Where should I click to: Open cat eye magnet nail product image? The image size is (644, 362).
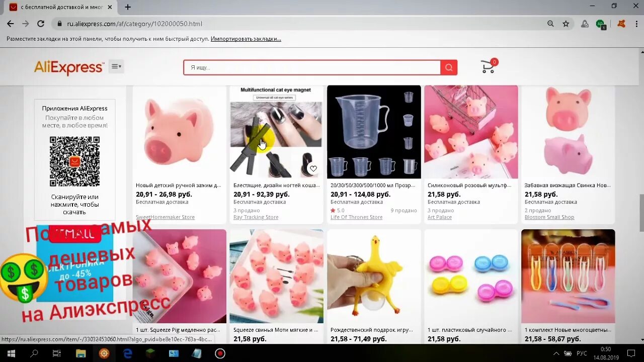(x=276, y=132)
